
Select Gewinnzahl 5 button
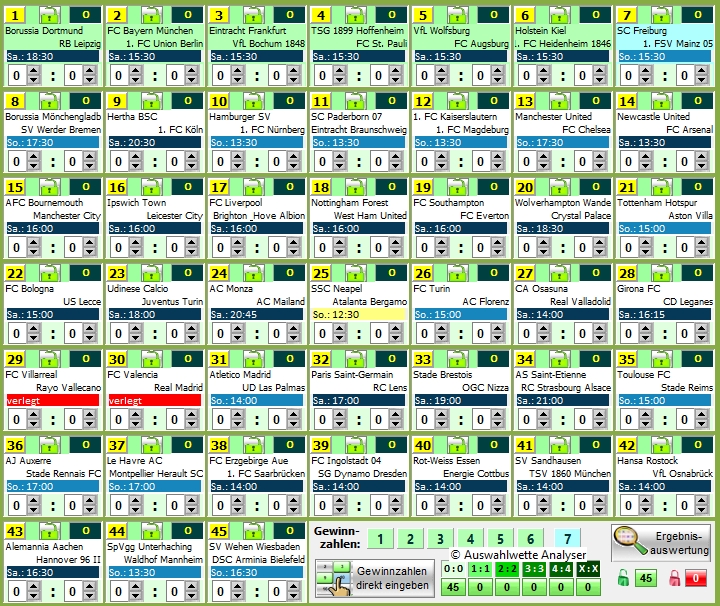500,539
